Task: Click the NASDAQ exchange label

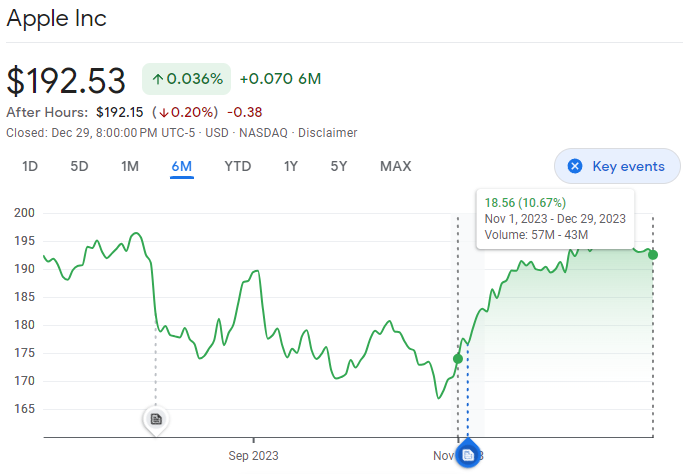Action: tap(264, 133)
